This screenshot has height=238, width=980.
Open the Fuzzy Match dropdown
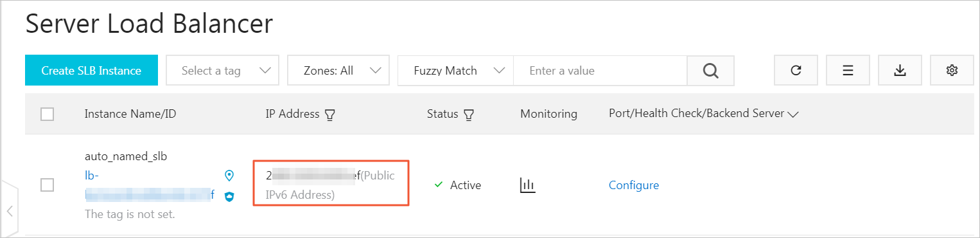click(456, 70)
